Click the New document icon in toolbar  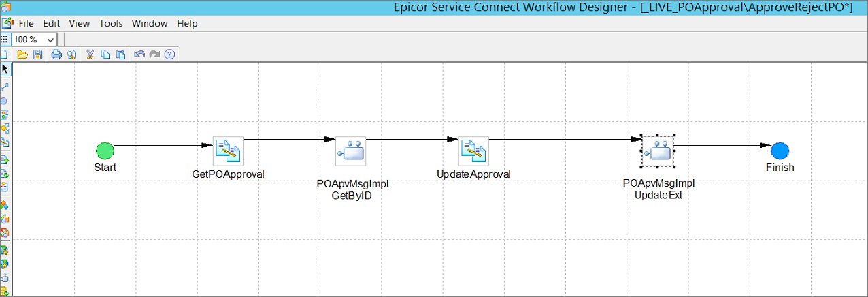click(4, 54)
